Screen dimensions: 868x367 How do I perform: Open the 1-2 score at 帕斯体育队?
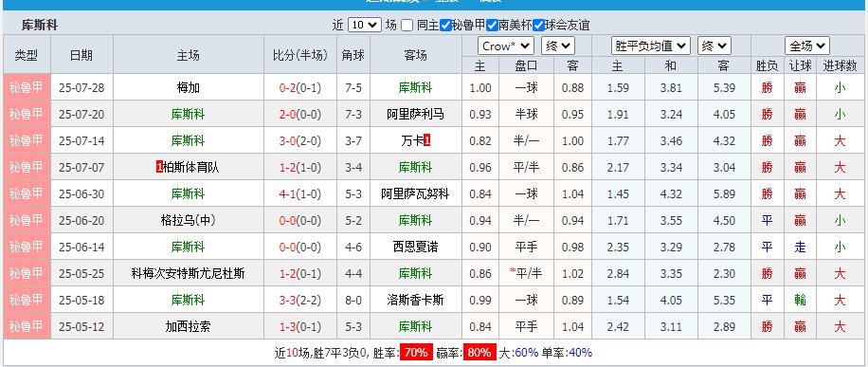click(288, 168)
